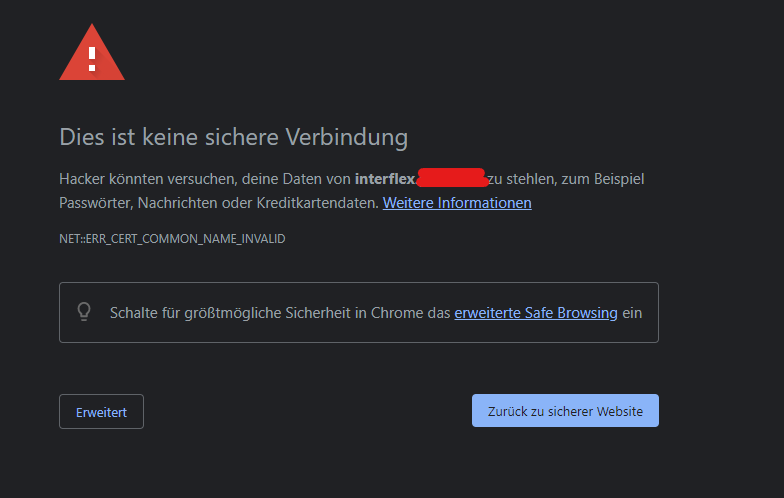Click the NET::ERR_CERT_COMMON_NAME_INVALID error code
Image resolution: width=784 pixels, height=498 pixels.
pyautogui.click(x=172, y=239)
